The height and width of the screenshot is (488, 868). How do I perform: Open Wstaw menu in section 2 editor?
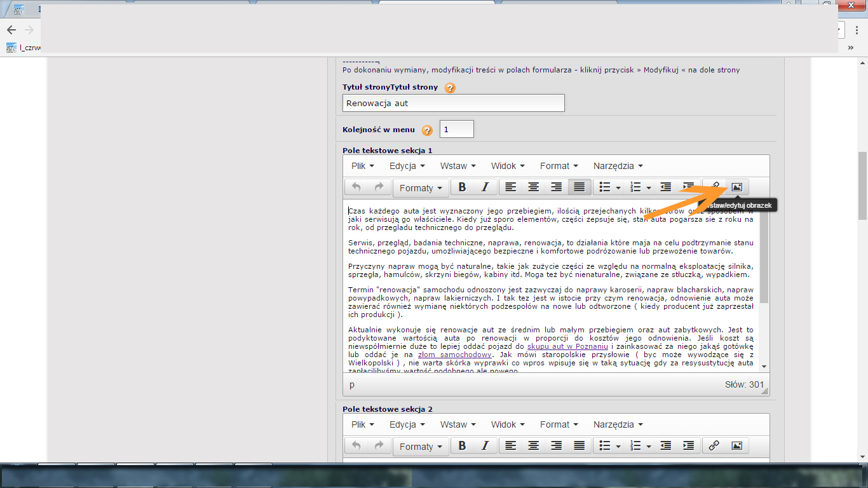coord(458,424)
